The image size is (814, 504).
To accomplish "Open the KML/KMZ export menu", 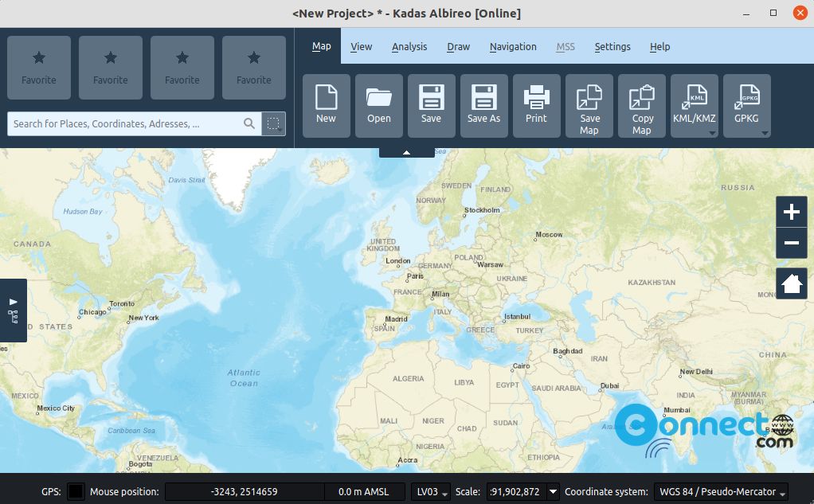I will click(695, 106).
